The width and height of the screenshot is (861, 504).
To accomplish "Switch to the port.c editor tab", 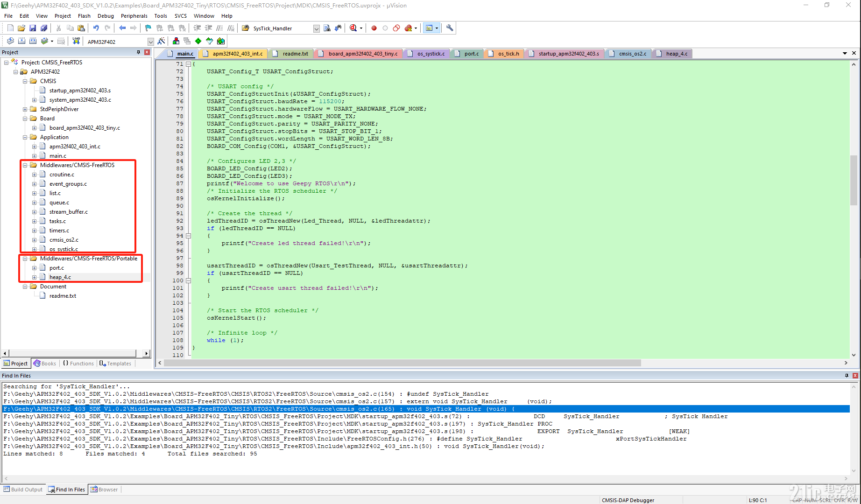I will coord(468,54).
